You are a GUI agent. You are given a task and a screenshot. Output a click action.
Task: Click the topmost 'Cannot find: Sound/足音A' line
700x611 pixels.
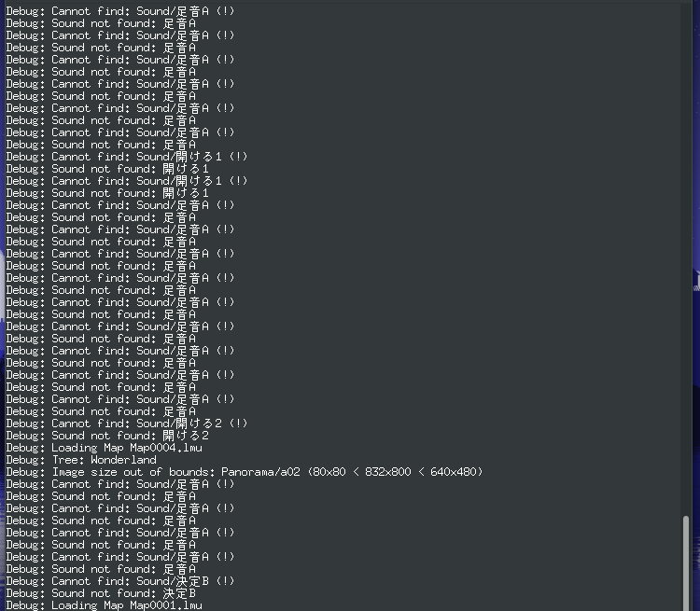click(120, 10)
